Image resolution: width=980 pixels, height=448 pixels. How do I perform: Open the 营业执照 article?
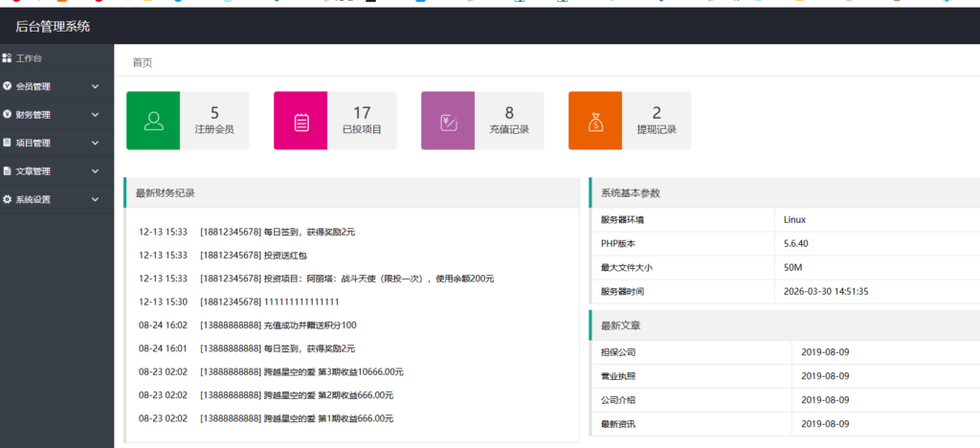pos(618,375)
